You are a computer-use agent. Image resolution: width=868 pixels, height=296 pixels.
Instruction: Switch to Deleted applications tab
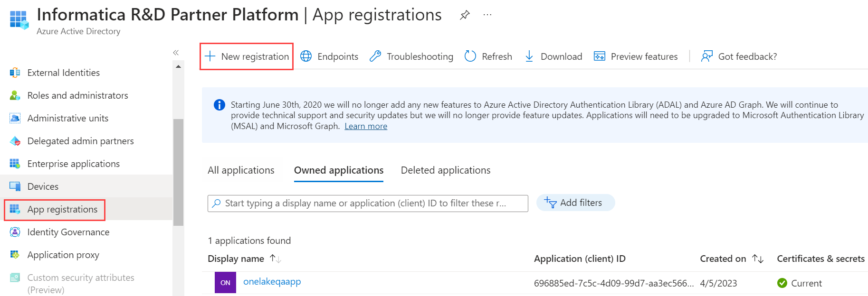click(x=446, y=170)
